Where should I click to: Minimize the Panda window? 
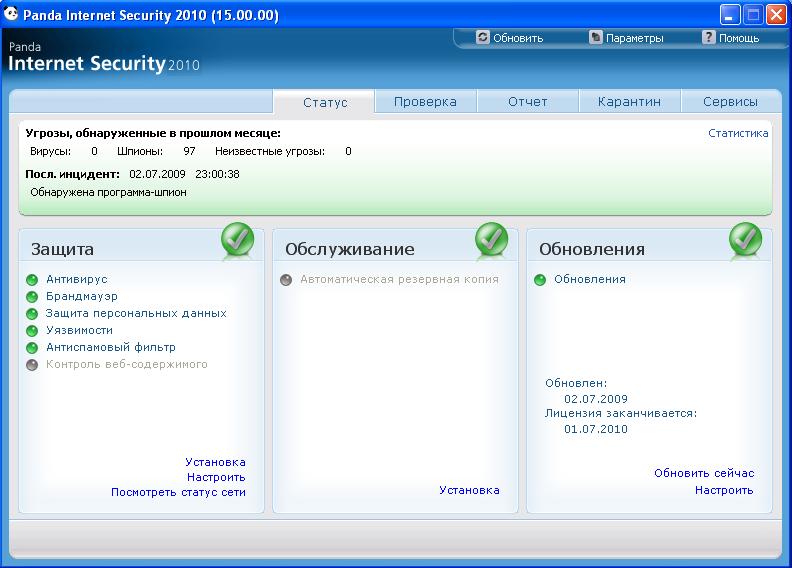pyautogui.click(x=729, y=15)
